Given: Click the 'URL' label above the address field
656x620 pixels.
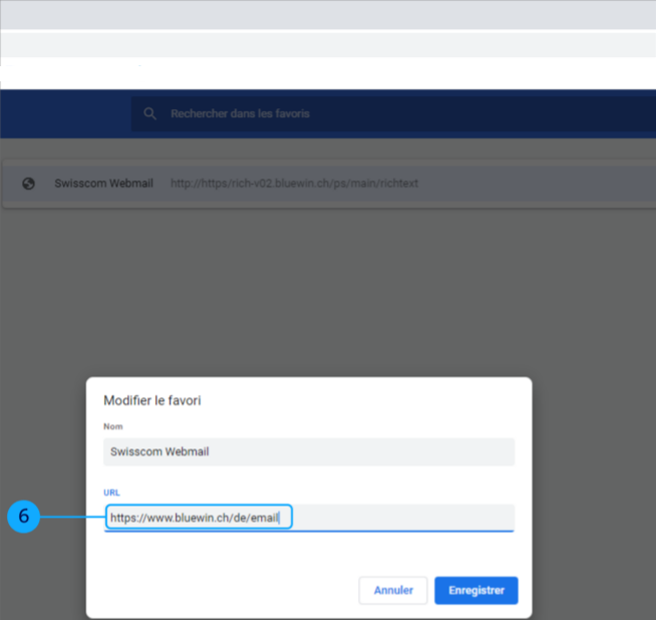Looking at the screenshot, I should (112, 493).
